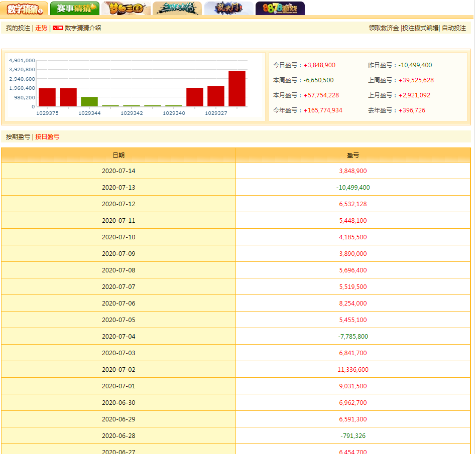Open the 三国英杰传 game banner
Viewport: 476px width, 454px height.
pyautogui.click(x=177, y=9)
